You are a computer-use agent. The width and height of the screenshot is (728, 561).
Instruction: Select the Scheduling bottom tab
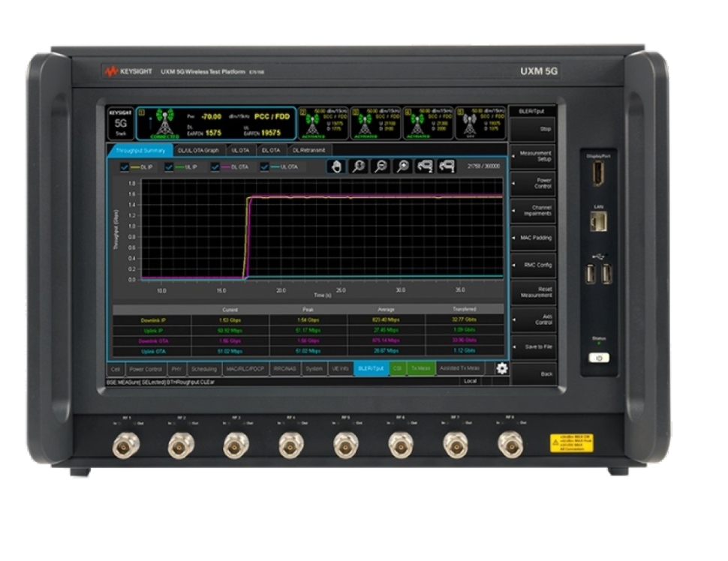[204, 369]
